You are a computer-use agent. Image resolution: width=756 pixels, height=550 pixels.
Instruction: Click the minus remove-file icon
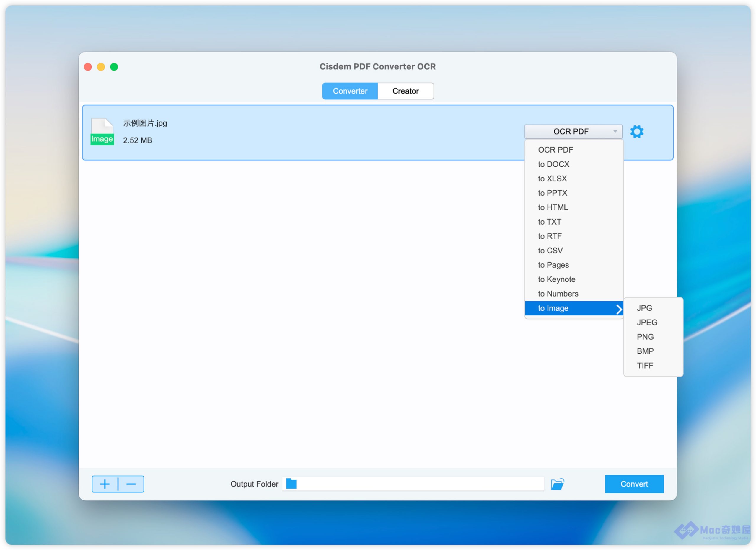pyautogui.click(x=131, y=484)
